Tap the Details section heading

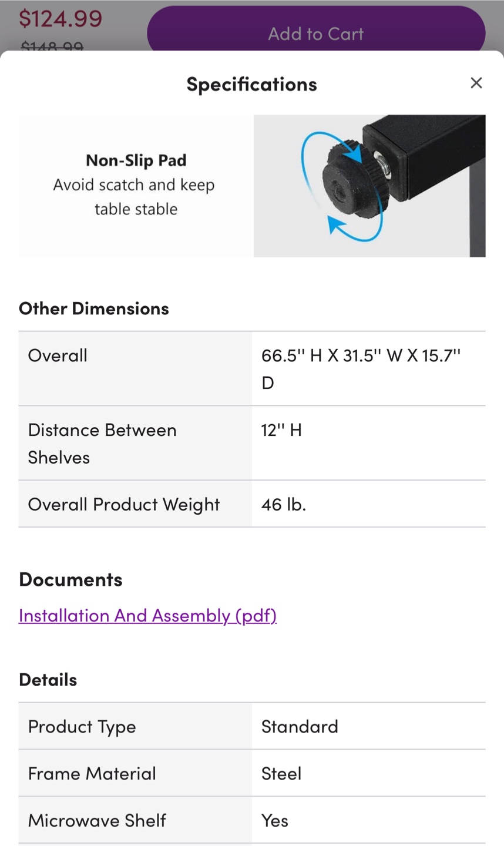click(48, 680)
